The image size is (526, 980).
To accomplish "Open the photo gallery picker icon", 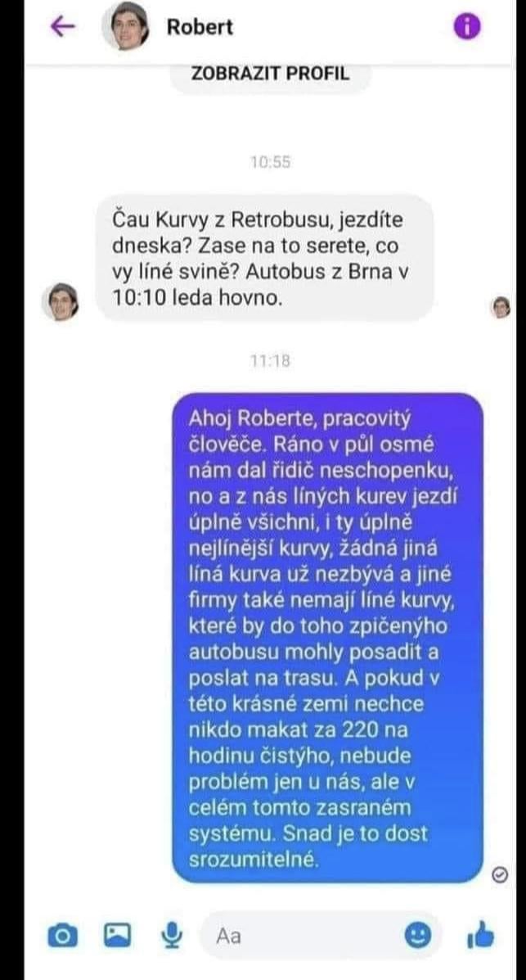I will point(118,935).
